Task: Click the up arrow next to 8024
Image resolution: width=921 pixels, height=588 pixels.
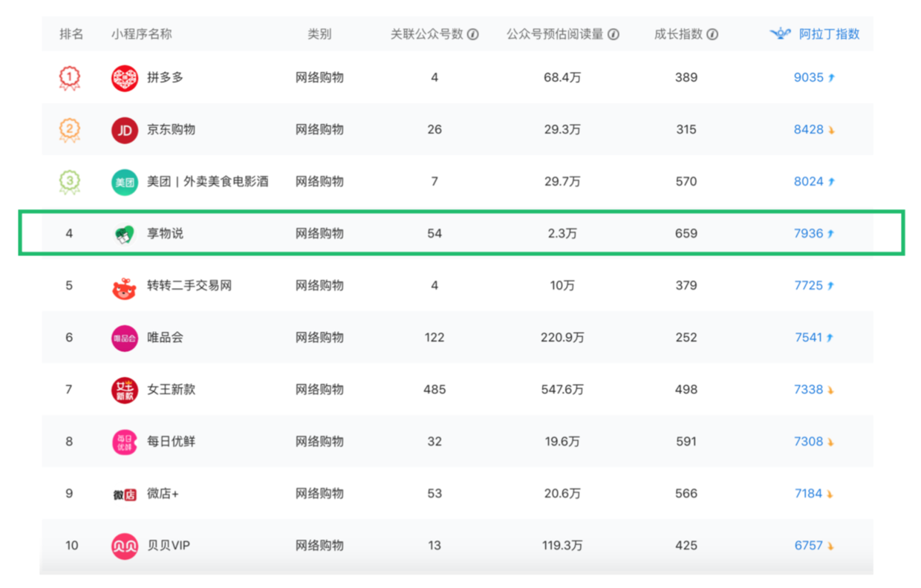Action: 832,181
